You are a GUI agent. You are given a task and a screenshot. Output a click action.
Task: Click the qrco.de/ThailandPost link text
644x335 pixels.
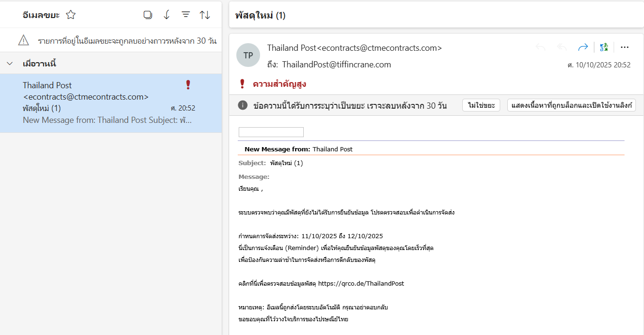361,283
